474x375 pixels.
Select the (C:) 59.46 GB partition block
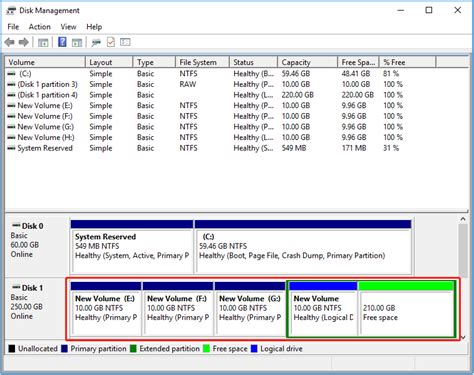303,247
